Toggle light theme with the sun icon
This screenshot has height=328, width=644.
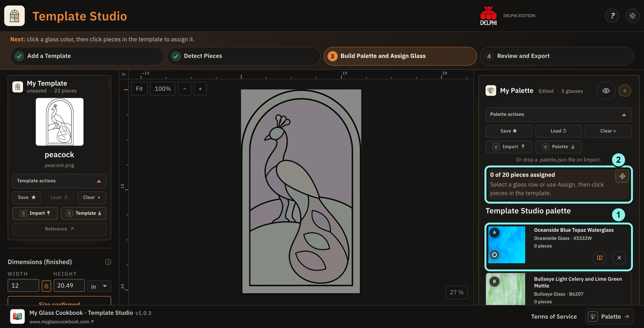coord(632,16)
